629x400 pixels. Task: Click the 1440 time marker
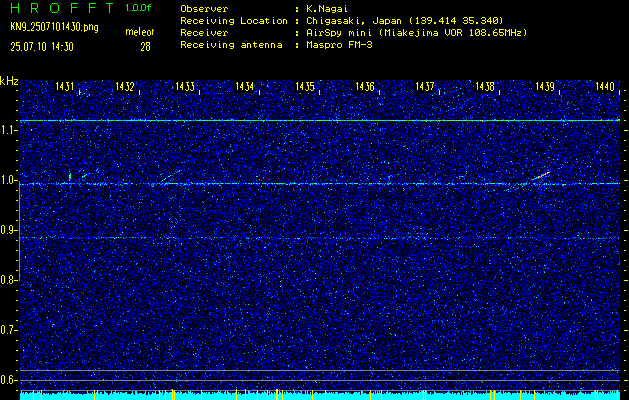[x=605, y=86]
